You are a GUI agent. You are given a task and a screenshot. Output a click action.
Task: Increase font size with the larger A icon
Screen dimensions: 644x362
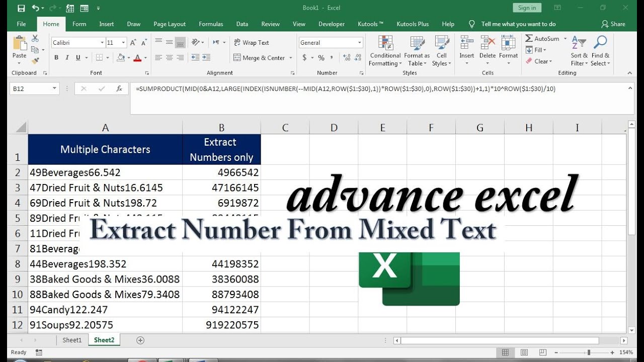133,43
